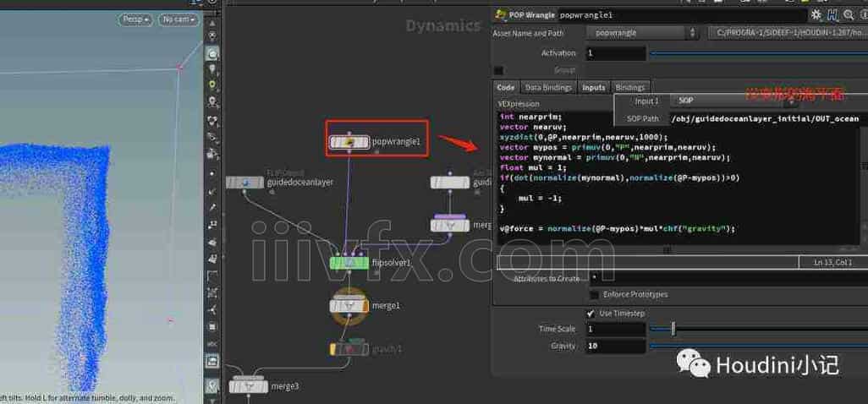Click the merge1 node icon
This screenshot has width=868, height=404.
[349, 305]
